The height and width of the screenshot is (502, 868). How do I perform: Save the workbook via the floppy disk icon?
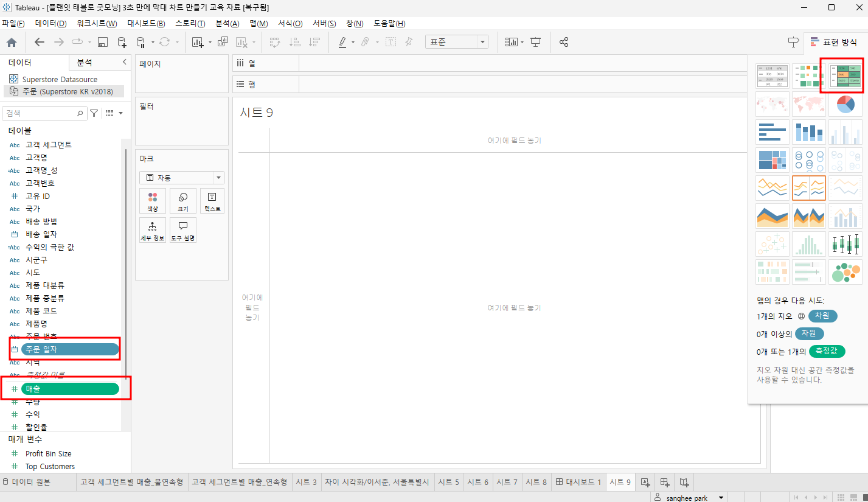coord(103,42)
